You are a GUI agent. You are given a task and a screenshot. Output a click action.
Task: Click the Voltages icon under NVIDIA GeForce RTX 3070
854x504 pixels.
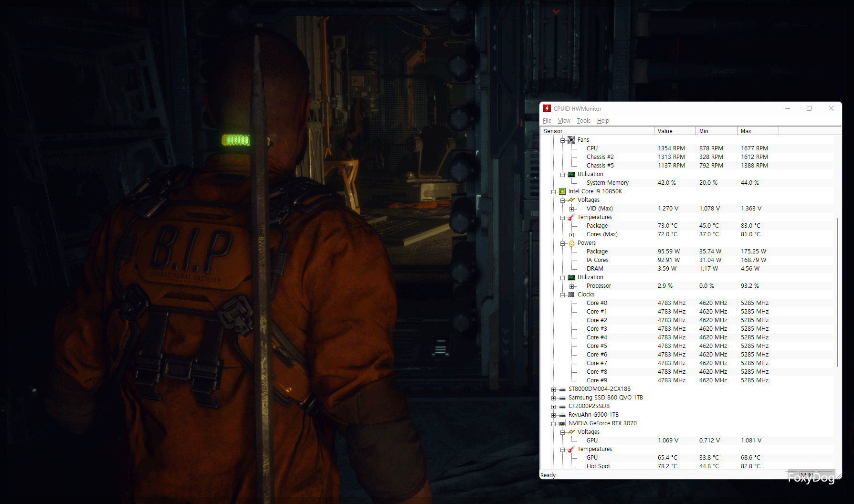[571, 432]
